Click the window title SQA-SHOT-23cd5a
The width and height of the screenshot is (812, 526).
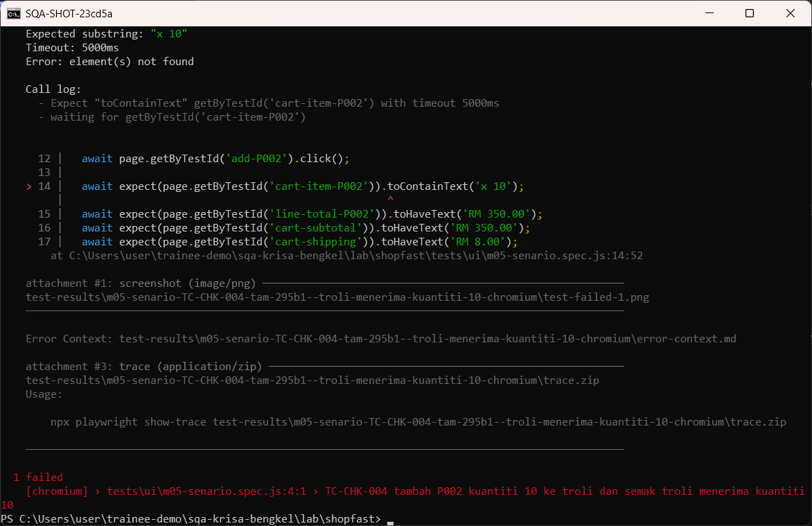tap(69, 13)
